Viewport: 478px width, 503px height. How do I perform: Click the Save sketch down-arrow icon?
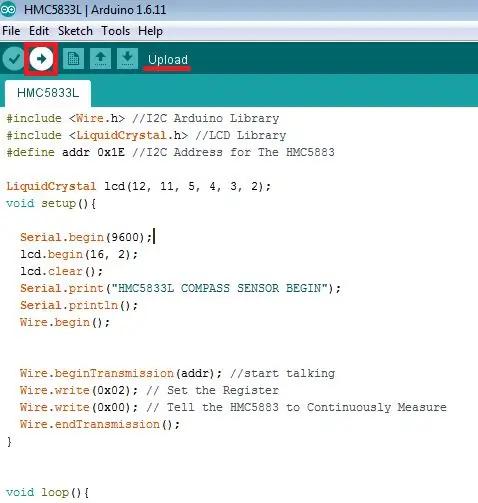(x=127, y=59)
